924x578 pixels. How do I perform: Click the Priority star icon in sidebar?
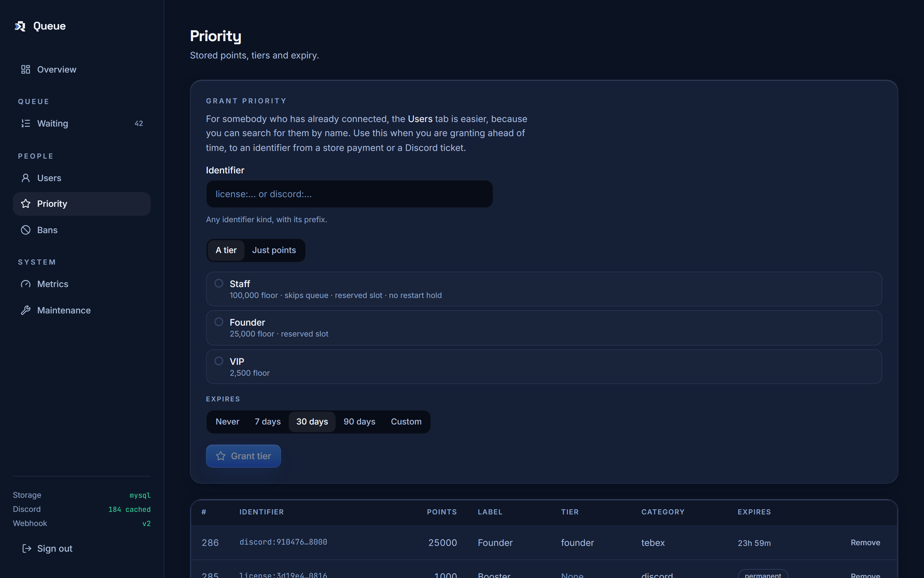coord(26,204)
